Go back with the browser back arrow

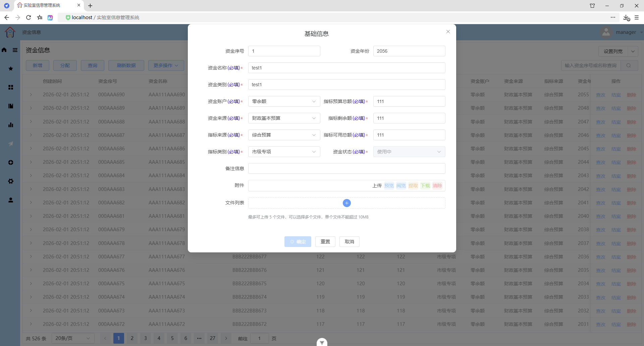(x=7, y=17)
